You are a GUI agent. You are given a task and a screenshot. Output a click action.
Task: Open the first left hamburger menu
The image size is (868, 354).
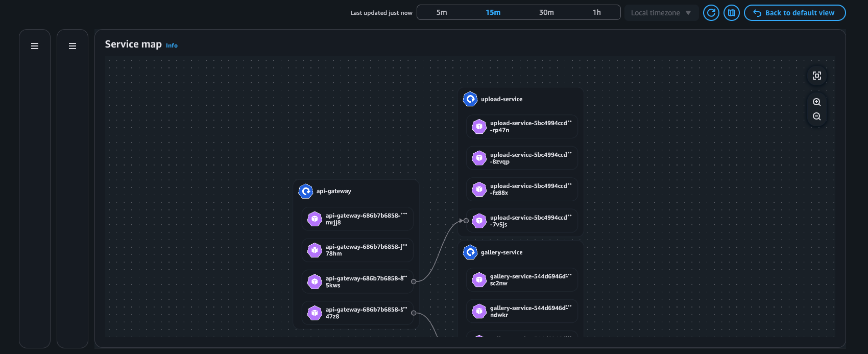pyautogui.click(x=35, y=46)
